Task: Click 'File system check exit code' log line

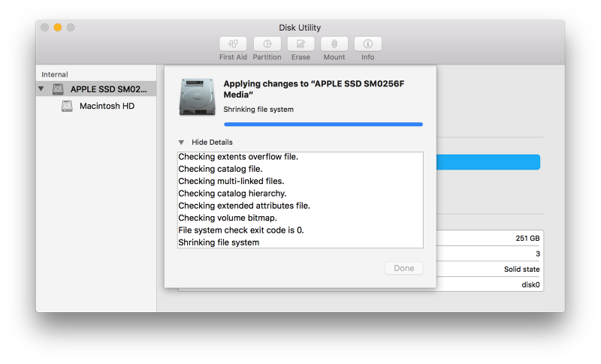Action: click(240, 230)
